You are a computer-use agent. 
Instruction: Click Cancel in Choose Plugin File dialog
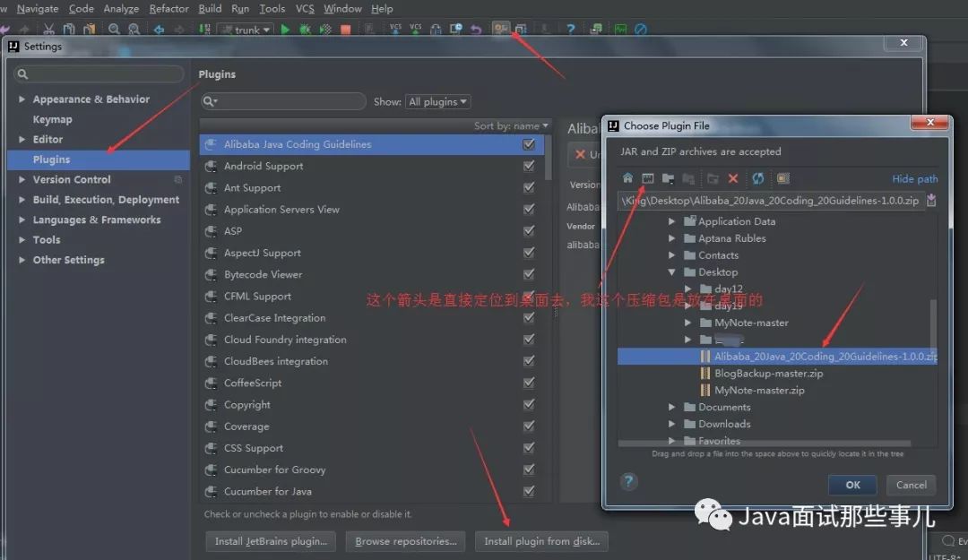click(x=912, y=485)
